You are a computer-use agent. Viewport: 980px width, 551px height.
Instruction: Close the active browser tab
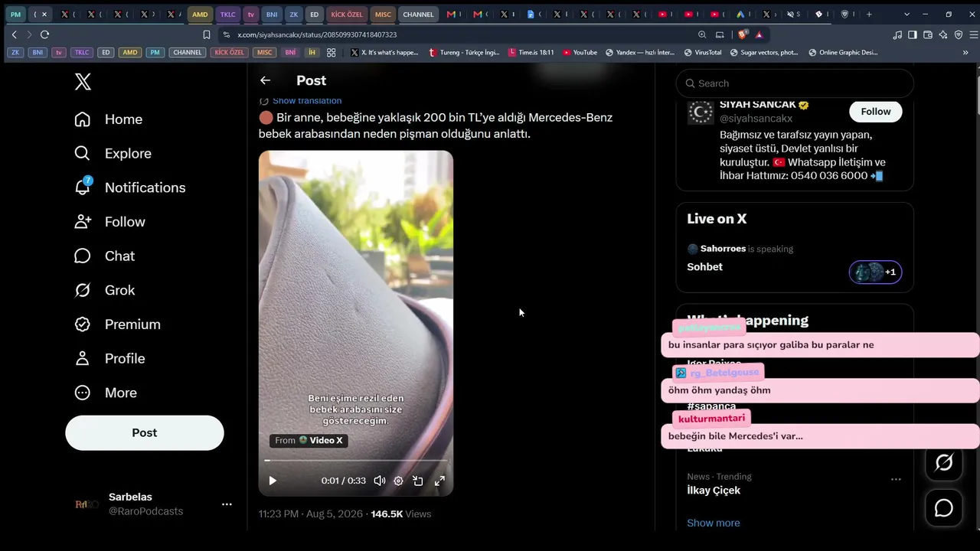(44, 15)
